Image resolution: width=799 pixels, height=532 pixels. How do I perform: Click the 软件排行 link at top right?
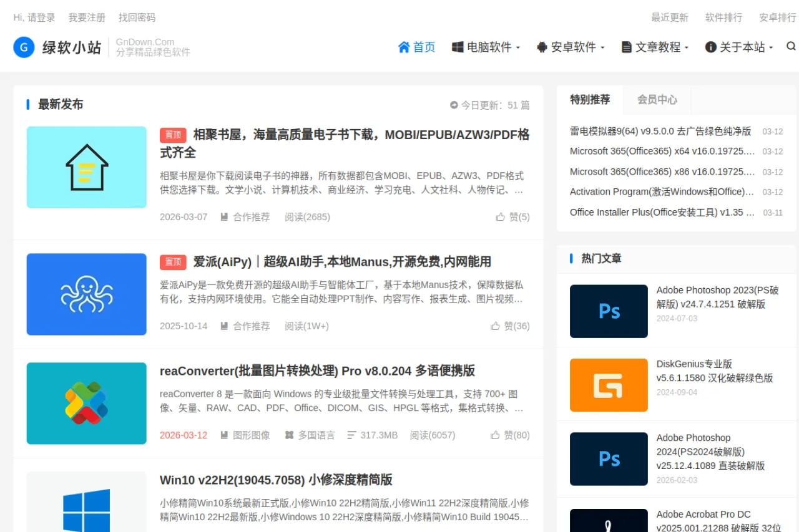(x=723, y=17)
